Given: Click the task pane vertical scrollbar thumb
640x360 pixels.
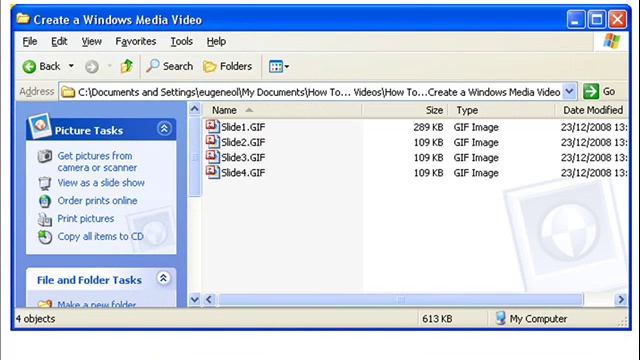Looking at the screenshot, I should [x=195, y=156].
